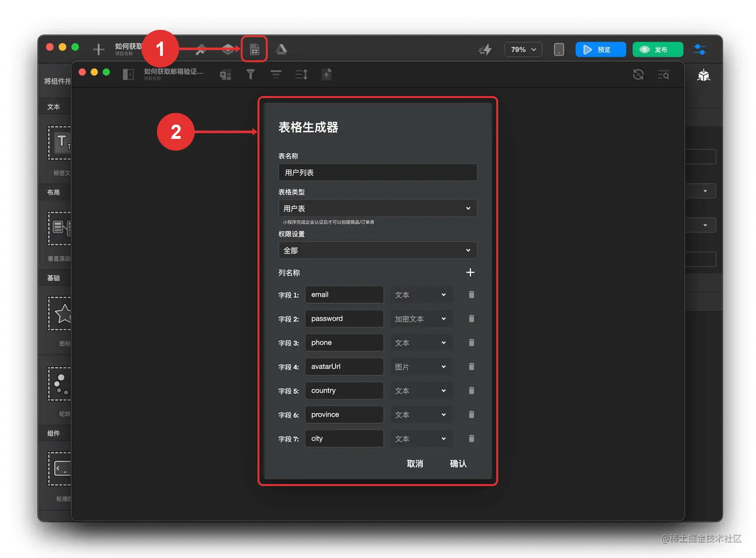Open the 79% zoom dropdown
Image resolution: width=756 pixels, height=558 pixels.
point(523,49)
